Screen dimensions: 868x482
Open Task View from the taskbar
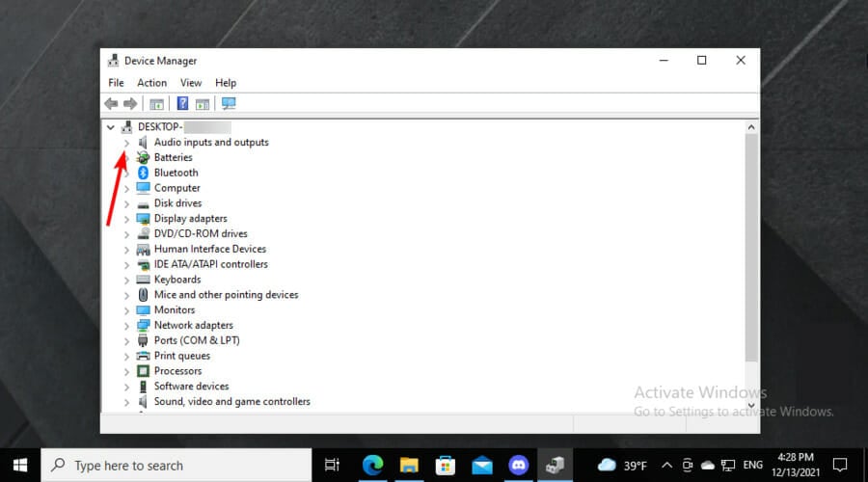click(332, 466)
